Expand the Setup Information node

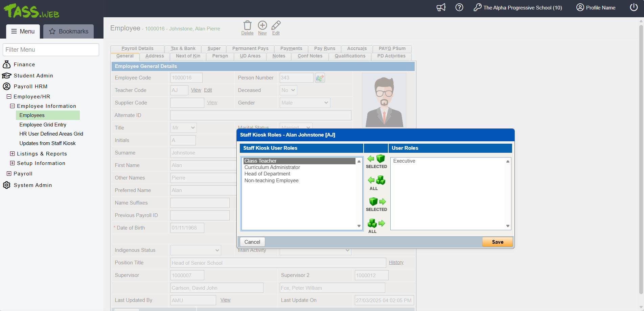(x=13, y=163)
